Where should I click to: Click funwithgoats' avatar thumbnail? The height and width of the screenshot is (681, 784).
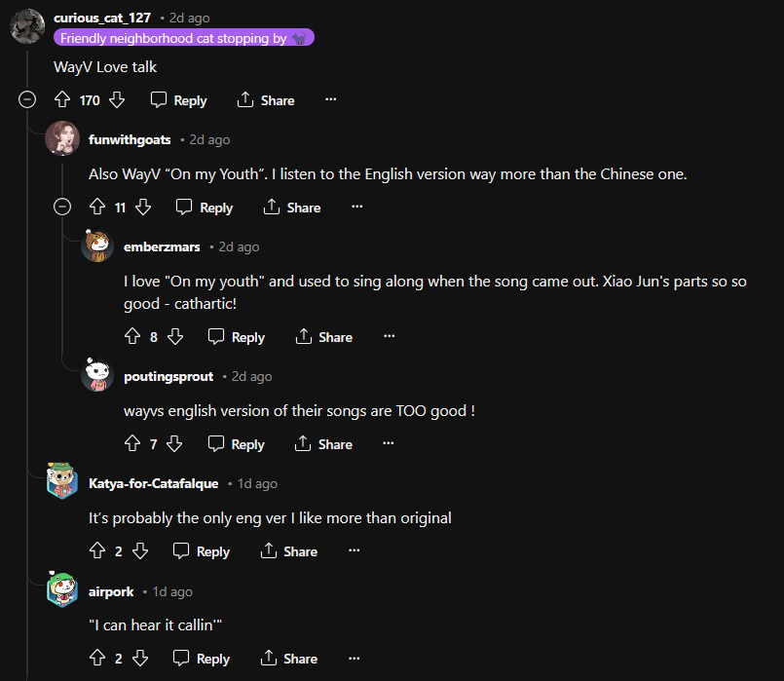pyautogui.click(x=62, y=139)
